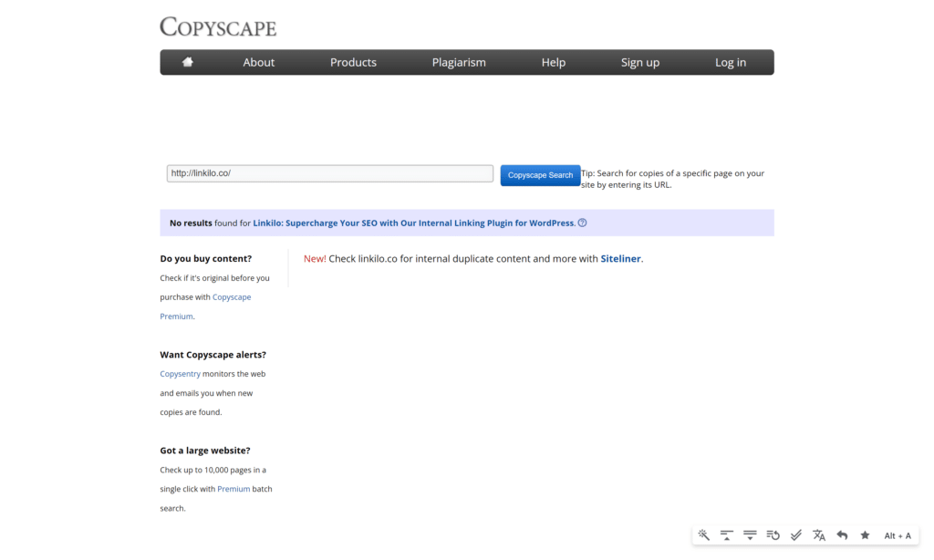Open the Help menu item
Image resolution: width=934 pixels, height=560 pixels.
554,63
